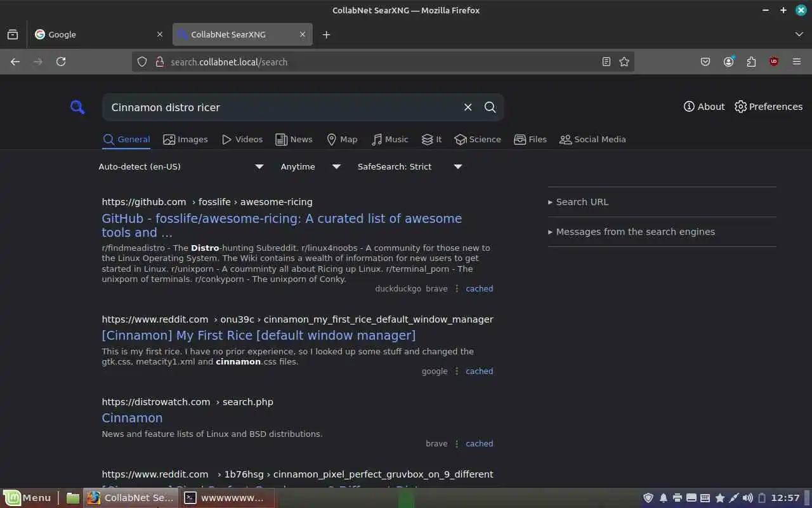Open the printer tray icon

point(678,498)
